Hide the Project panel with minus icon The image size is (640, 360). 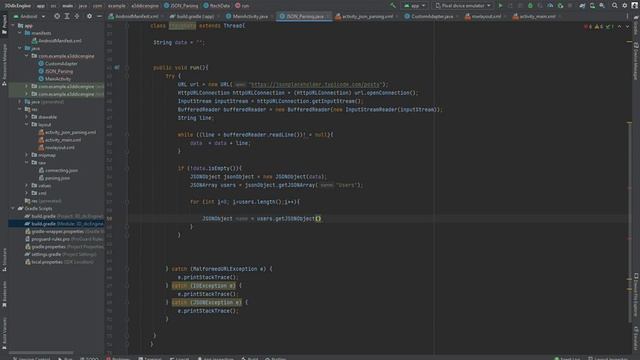[x=99, y=16]
